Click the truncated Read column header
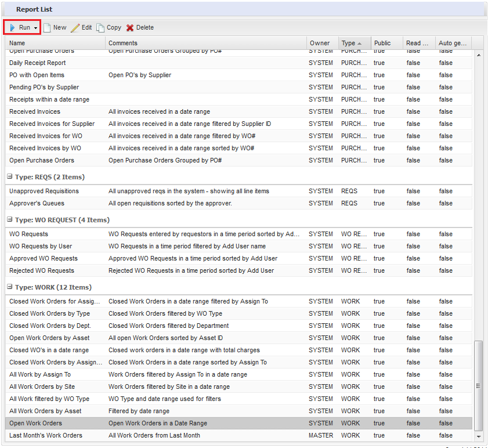 420,43
